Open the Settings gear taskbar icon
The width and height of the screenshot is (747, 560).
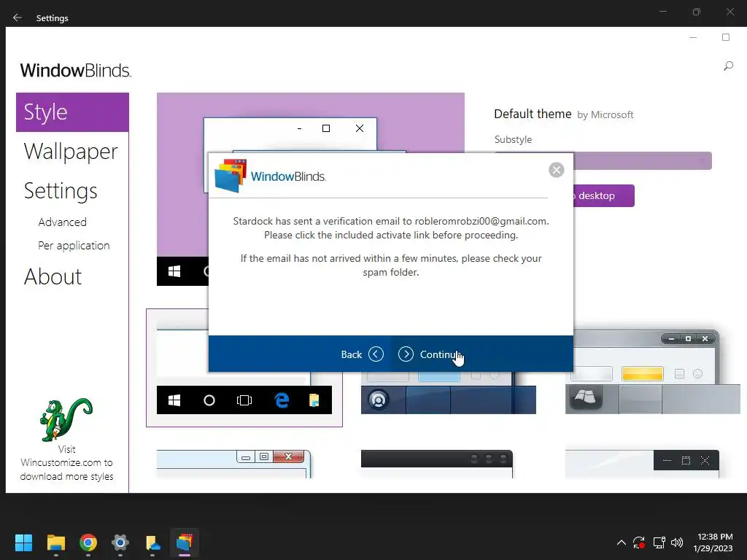click(120, 542)
